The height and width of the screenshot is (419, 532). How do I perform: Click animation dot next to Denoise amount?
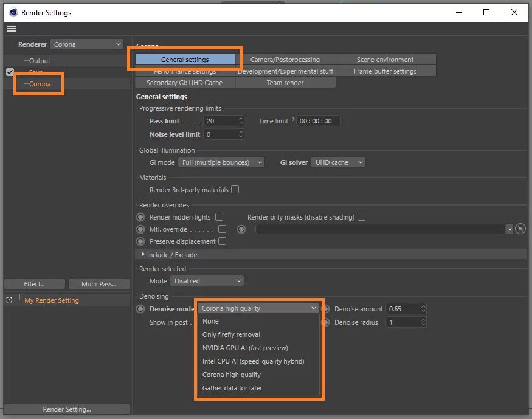click(x=326, y=309)
